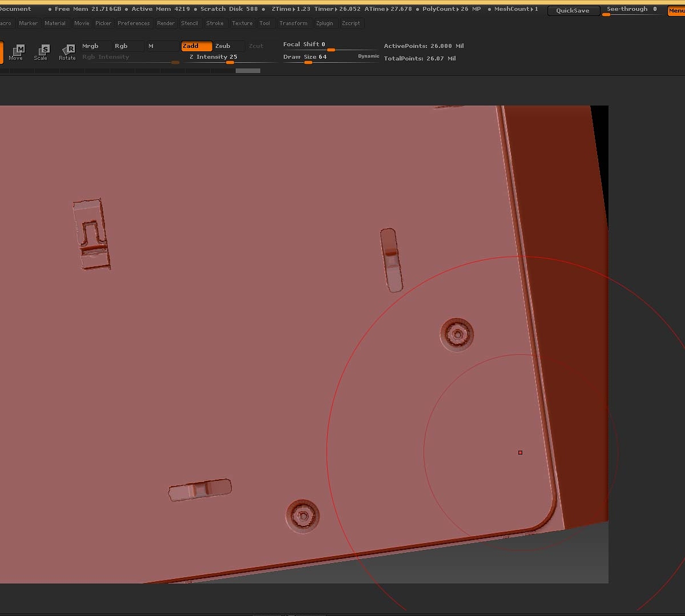Open the Material menu
Image resolution: width=685 pixels, height=616 pixels.
click(x=55, y=23)
